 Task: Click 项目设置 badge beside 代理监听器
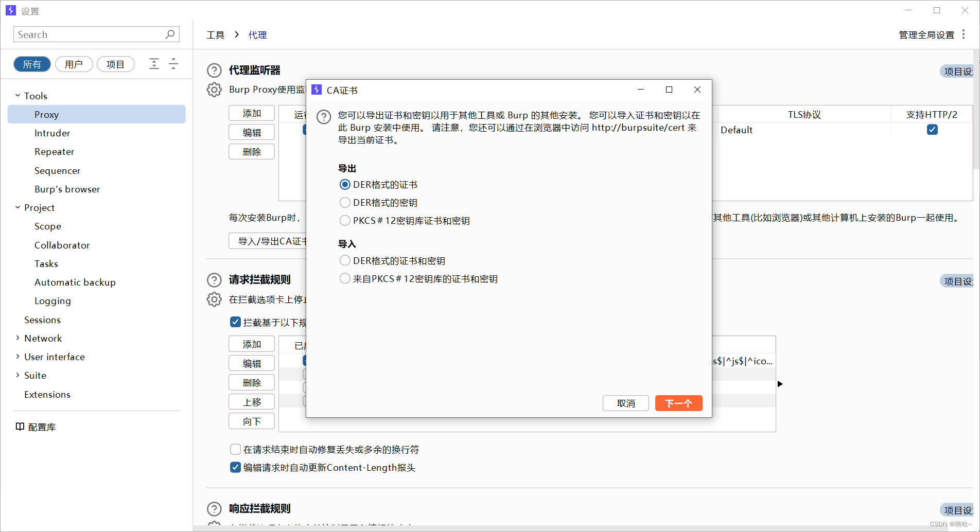(956, 72)
